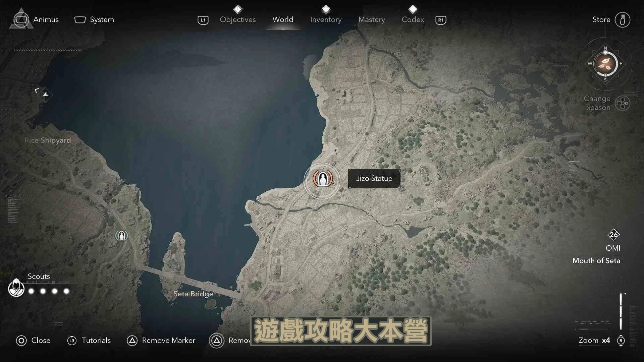Click the Close circle button icon

21,341
